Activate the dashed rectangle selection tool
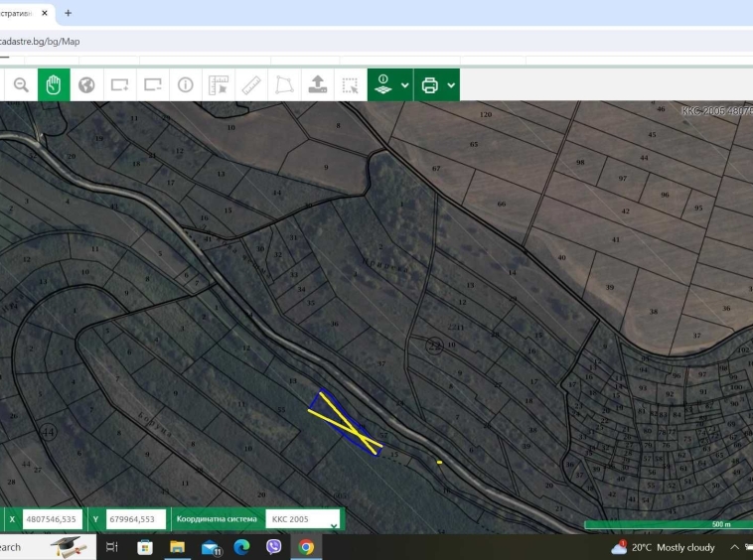The image size is (753, 560). (x=350, y=85)
